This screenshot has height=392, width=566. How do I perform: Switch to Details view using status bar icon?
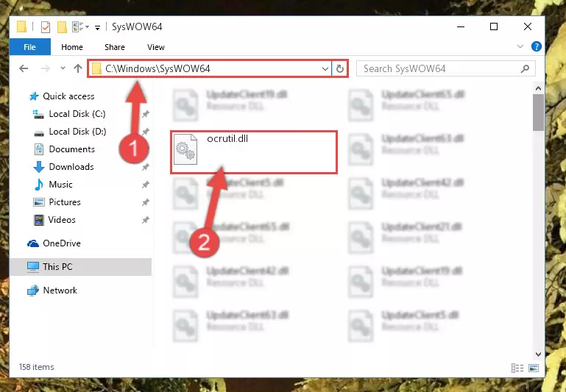[x=517, y=368]
